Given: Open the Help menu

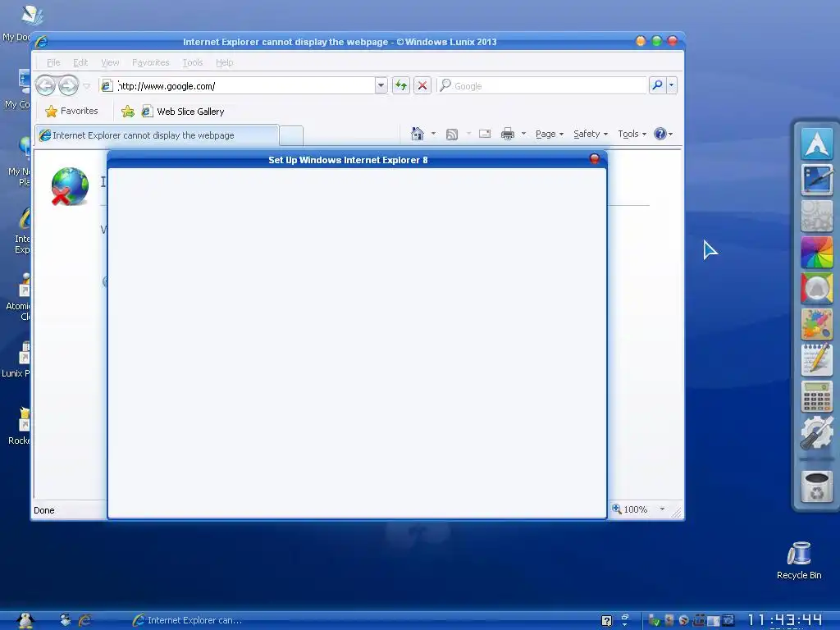Looking at the screenshot, I should point(225,62).
